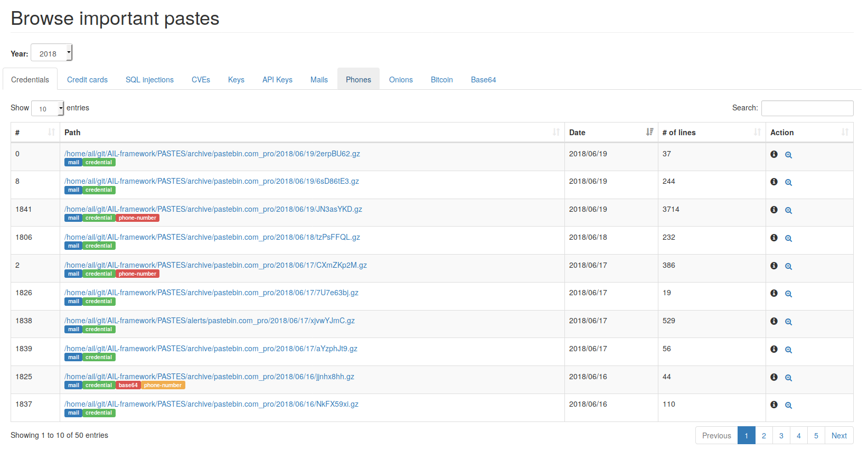Click magnifier icon for the xjvwYJmC.gz paste
868x450 pixels.
click(x=788, y=322)
